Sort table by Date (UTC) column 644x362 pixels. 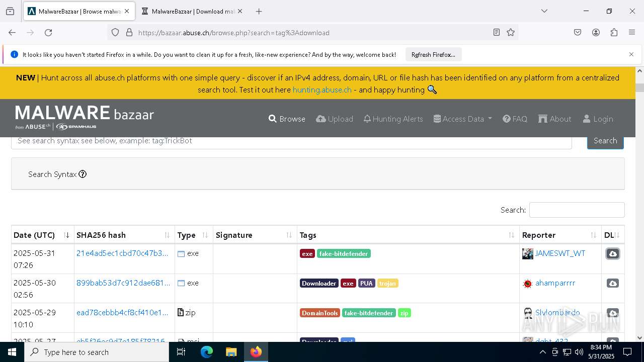pos(42,235)
